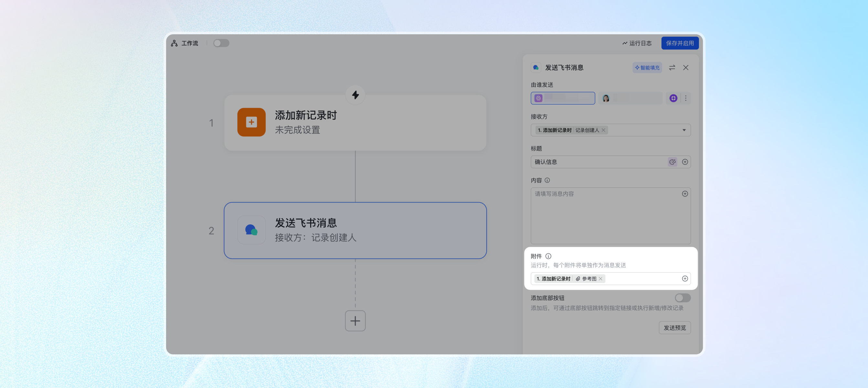868x388 pixels.
Task: Click the 智能填充 smart fill button
Action: [x=647, y=68]
